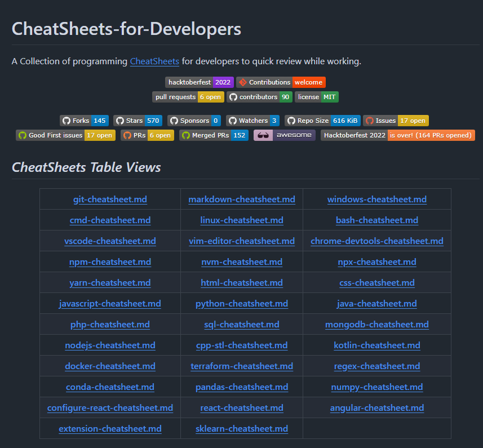Open the CheatSheets link in the description

coord(154,61)
